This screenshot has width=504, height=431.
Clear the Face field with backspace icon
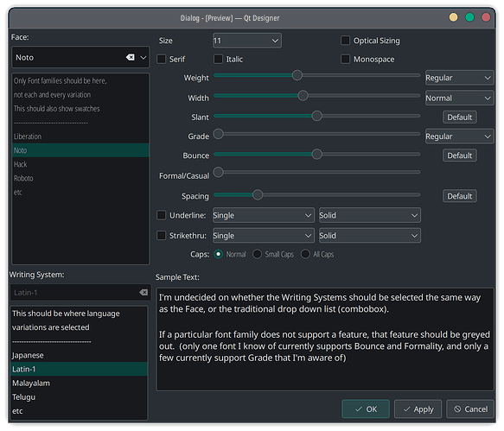131,57
